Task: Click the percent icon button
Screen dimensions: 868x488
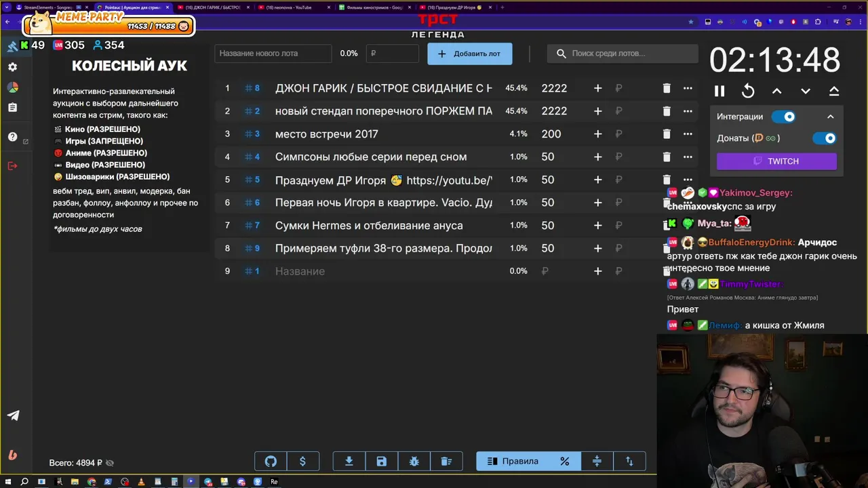Action: click(564, 462)
